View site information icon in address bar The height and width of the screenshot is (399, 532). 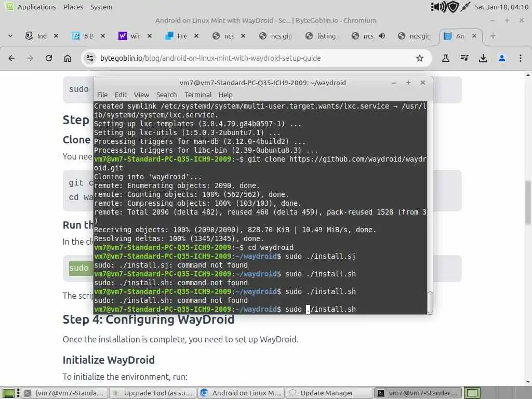tap(90, 58)
